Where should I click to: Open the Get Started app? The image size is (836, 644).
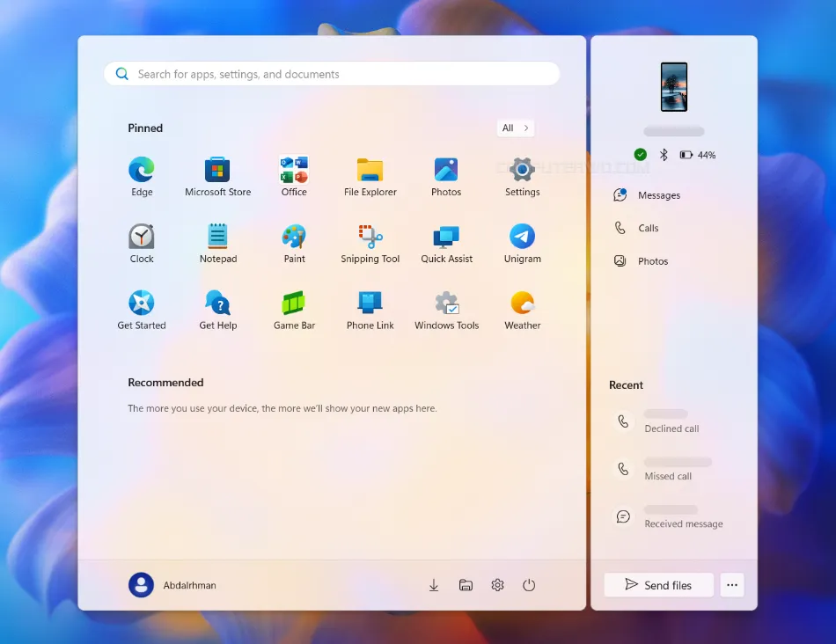142,311
